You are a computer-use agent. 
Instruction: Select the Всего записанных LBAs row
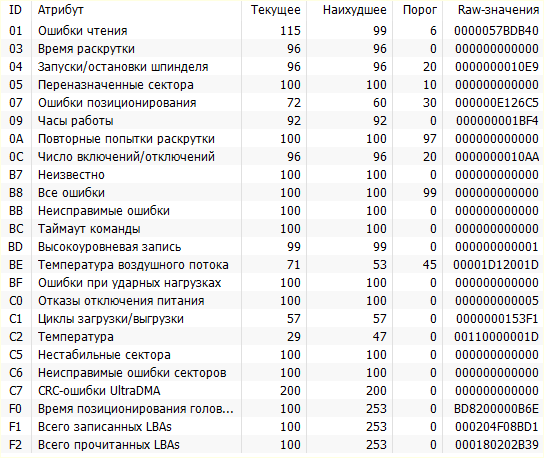[272, 427]
